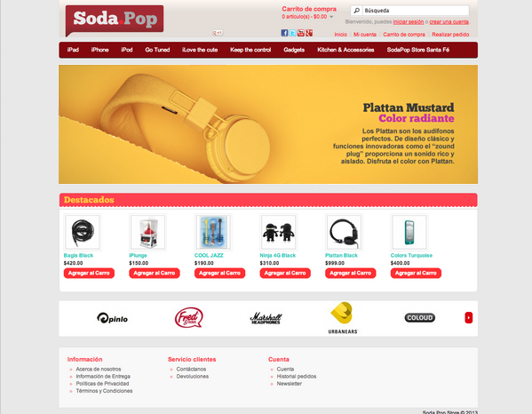Add Bagis Black to cart
Screen dimensions: 532x414
[89, 273]
